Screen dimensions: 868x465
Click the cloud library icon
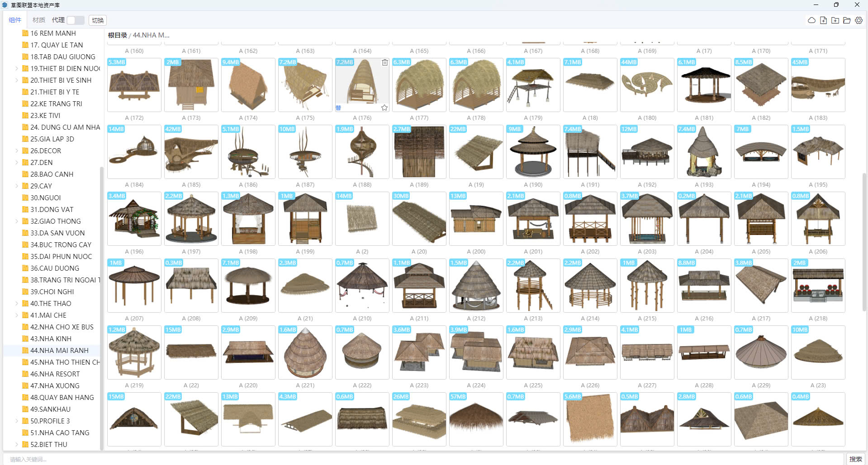(811, 20)
